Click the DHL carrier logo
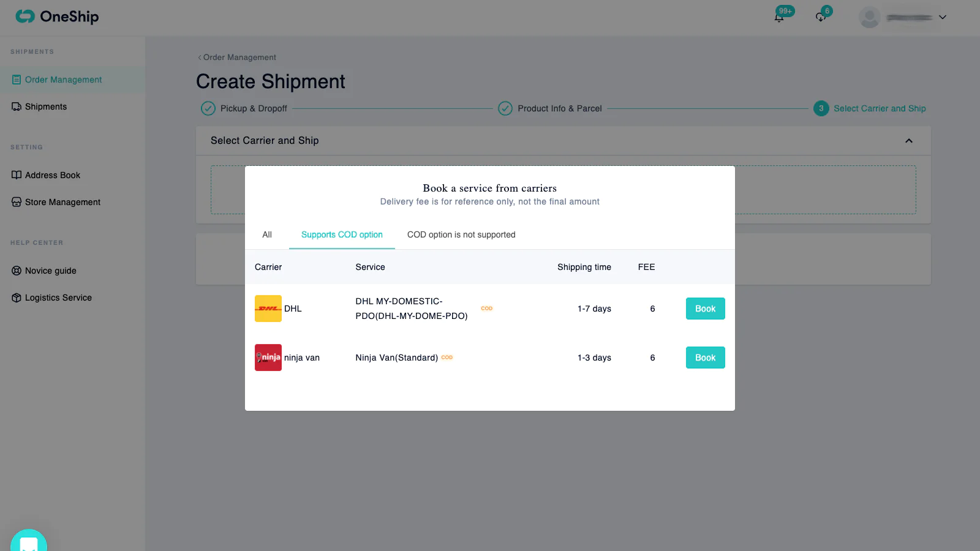This screenshot has height=551, width=980. pos(268,309)
